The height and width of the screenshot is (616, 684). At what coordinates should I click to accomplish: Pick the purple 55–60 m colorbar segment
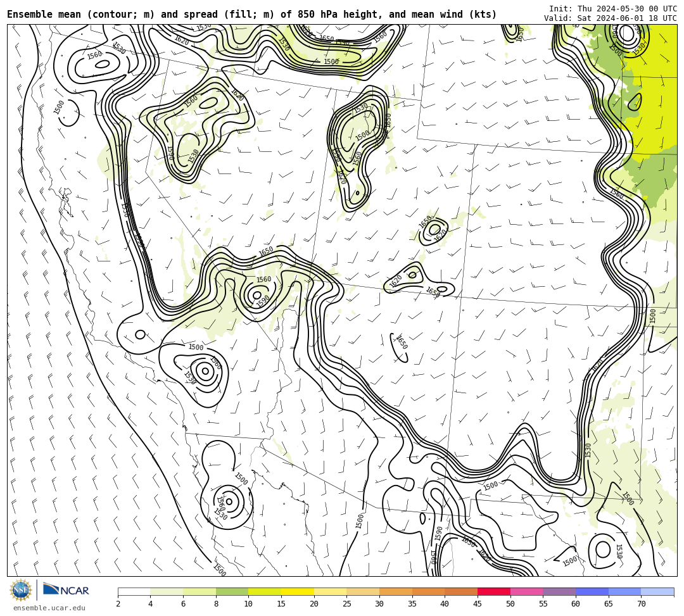click(559, 591)
